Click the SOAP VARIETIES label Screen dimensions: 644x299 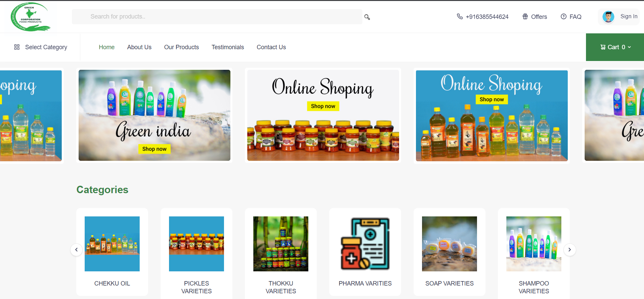(x=449, y=283)
